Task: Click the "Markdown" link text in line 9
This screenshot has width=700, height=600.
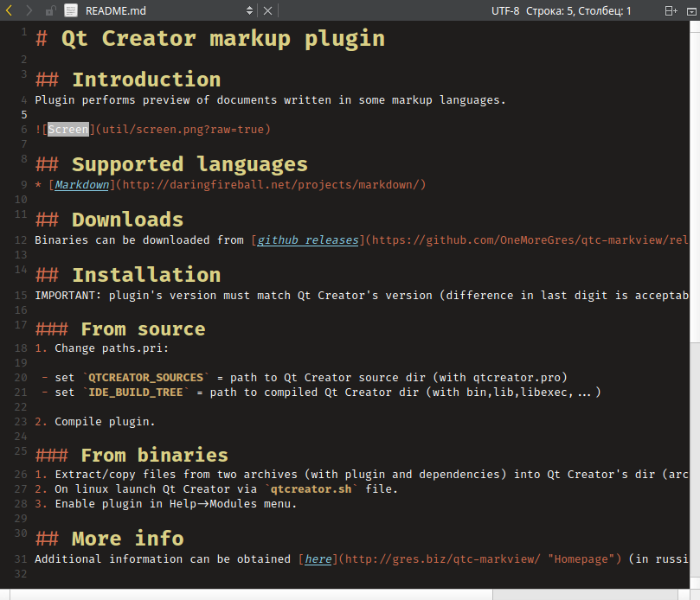Action: click(x=81, y=185)
